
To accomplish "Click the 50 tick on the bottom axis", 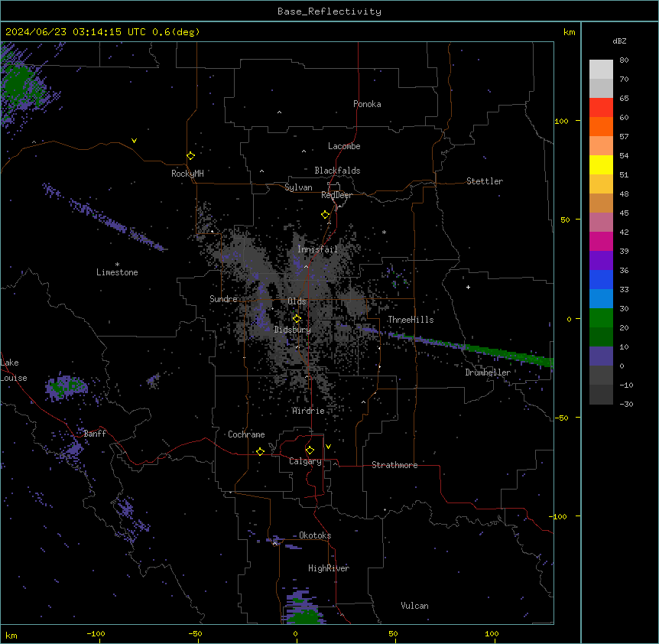I will (393, 633).
